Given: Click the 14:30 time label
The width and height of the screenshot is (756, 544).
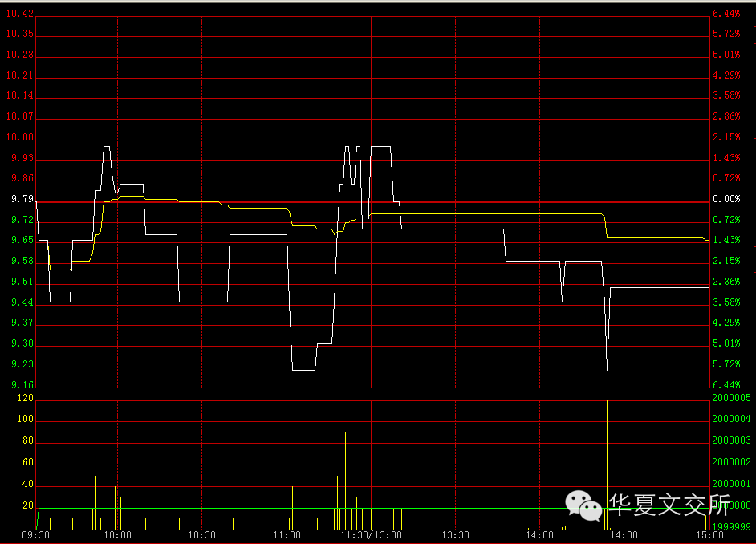Looking at the screenshot, I should [x=624, y=535].
